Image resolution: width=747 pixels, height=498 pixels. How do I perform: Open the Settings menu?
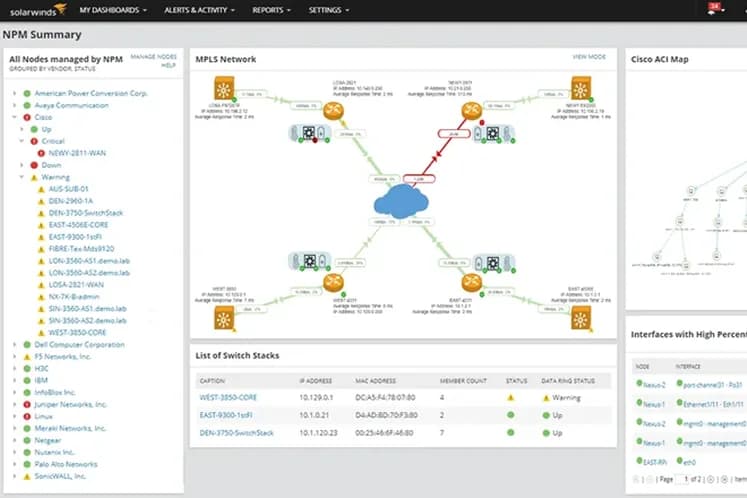click(x=329, y=10)
